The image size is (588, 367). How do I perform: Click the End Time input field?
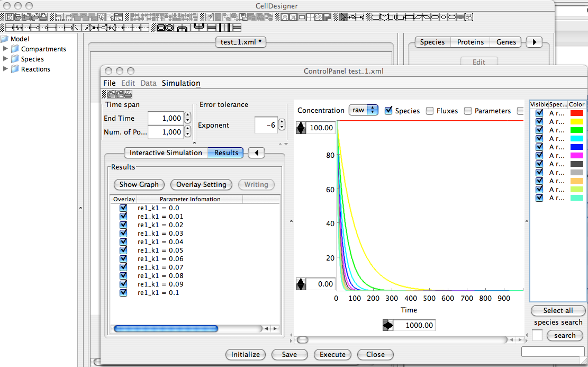(165, 118)
